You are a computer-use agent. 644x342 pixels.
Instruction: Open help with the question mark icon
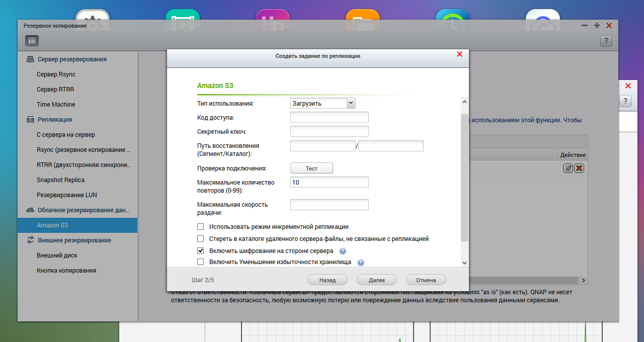pyautogui.click(x=606, y=41)
